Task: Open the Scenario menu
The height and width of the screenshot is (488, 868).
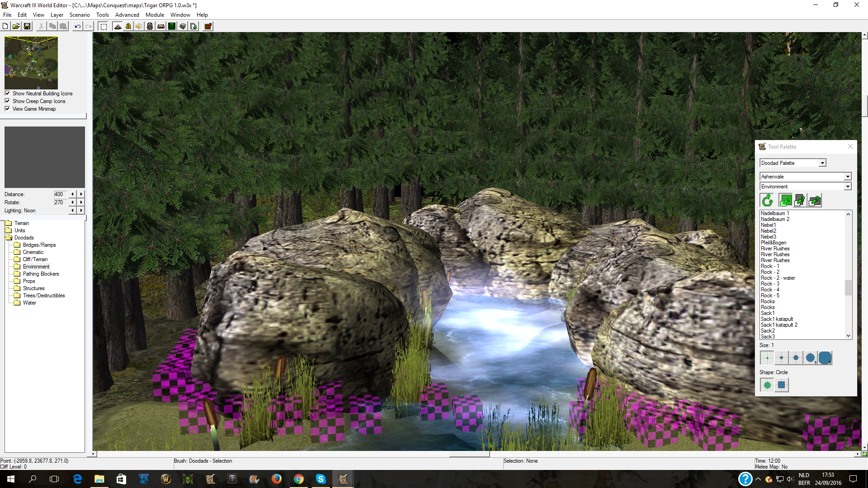Action: pos(80,15)
